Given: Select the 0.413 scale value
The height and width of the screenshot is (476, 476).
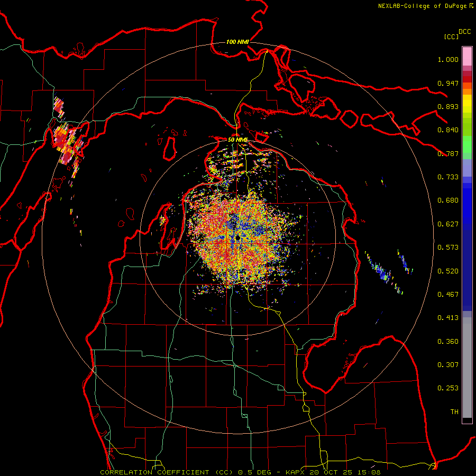Looking at the screenshot, I should pos(448,318).
